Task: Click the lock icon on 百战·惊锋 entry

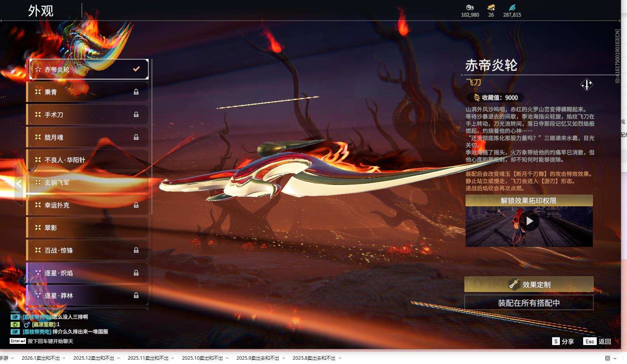Action: pos(136,250)
